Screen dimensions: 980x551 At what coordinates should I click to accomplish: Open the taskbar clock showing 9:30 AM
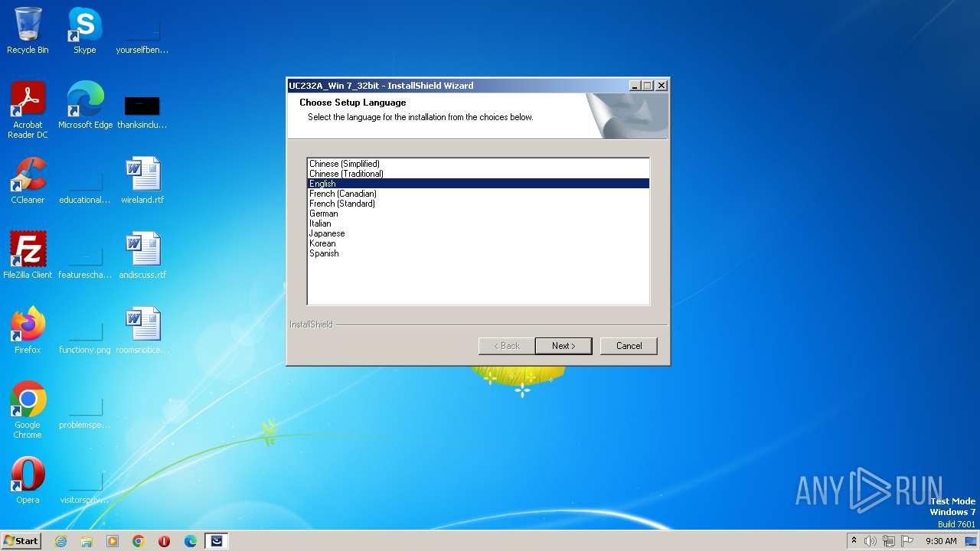pyautogui.click(x=941, y=541)
